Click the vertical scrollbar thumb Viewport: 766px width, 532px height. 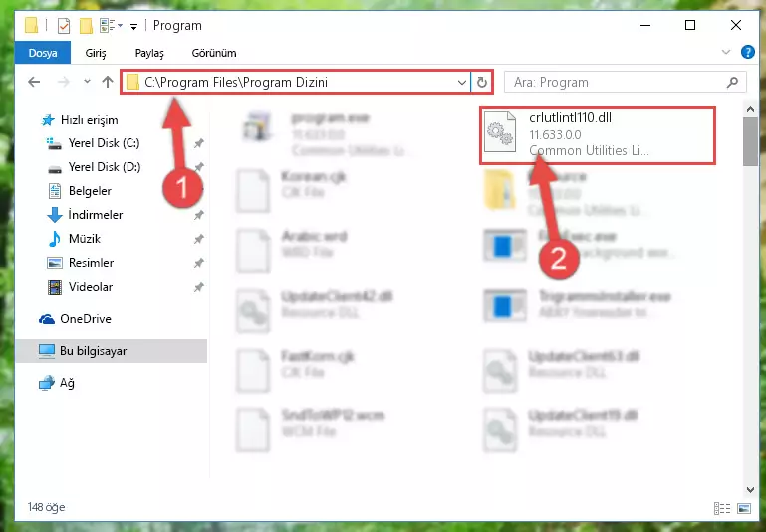pos(750,141)
